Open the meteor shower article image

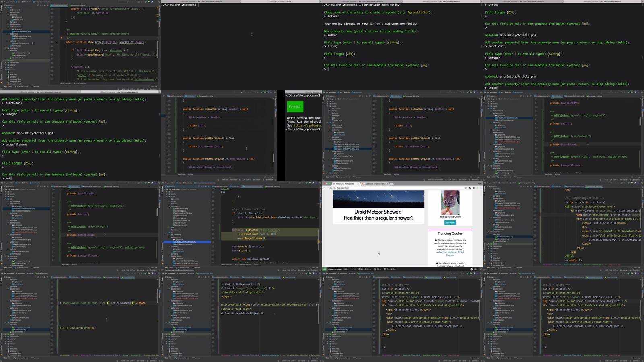(x=378, y=199)
